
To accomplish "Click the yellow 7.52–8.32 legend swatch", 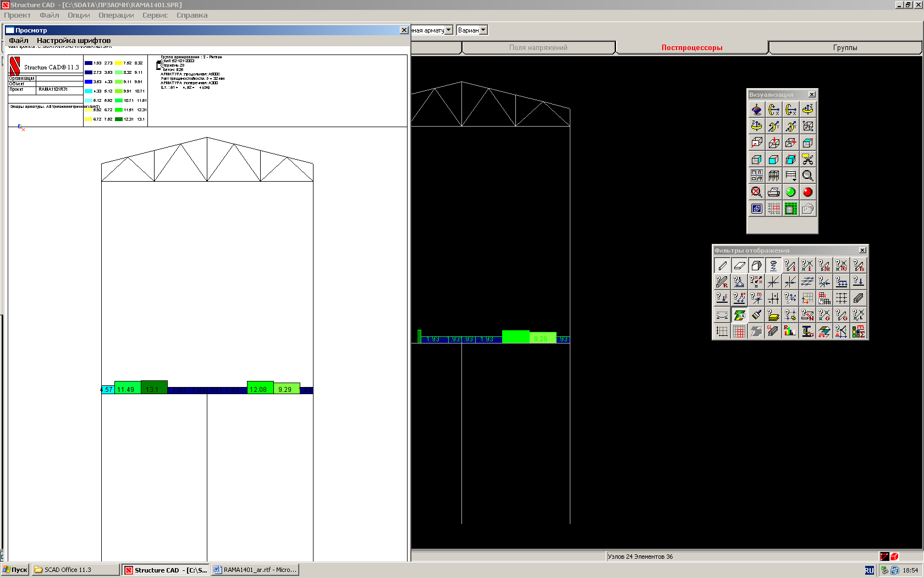I will pos(119,63).
